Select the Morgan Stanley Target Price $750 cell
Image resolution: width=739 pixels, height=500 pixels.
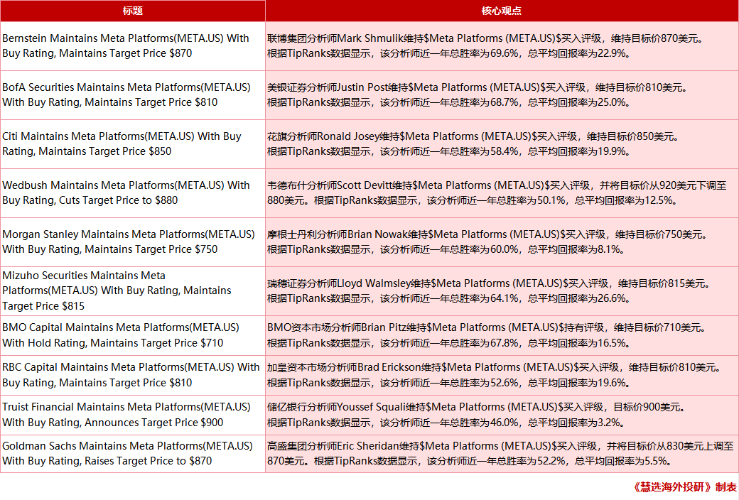pos(133,242)
